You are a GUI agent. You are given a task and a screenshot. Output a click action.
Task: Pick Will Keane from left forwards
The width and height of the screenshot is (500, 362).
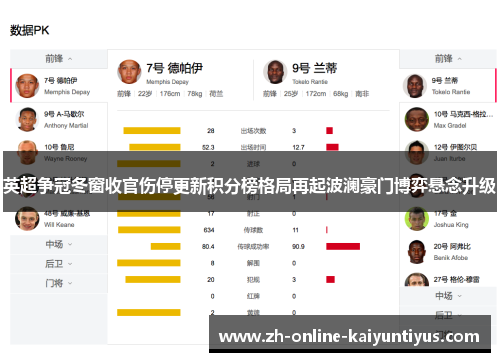pos(59,219)
